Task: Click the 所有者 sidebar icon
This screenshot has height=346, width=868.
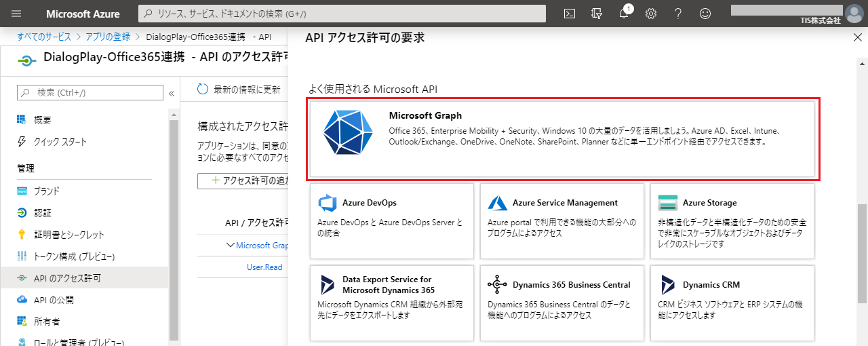Action: (22, 322)
